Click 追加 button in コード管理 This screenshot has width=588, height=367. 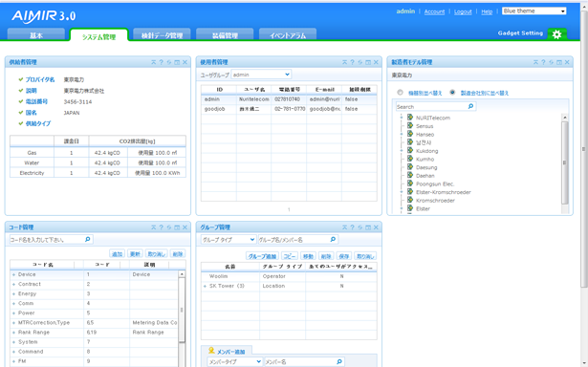(x=117, y=254)
